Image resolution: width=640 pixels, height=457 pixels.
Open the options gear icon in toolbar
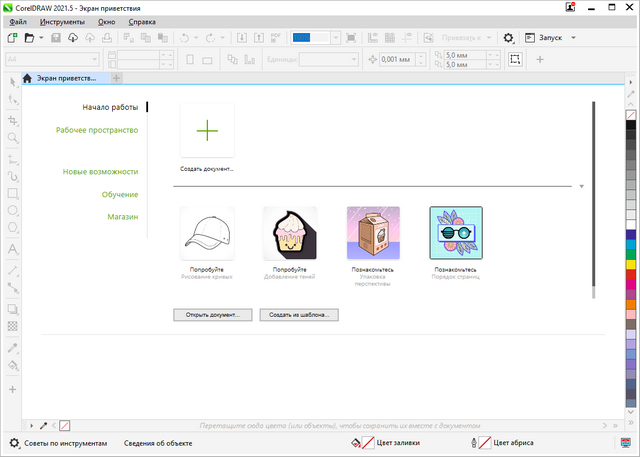pos(508,37)
